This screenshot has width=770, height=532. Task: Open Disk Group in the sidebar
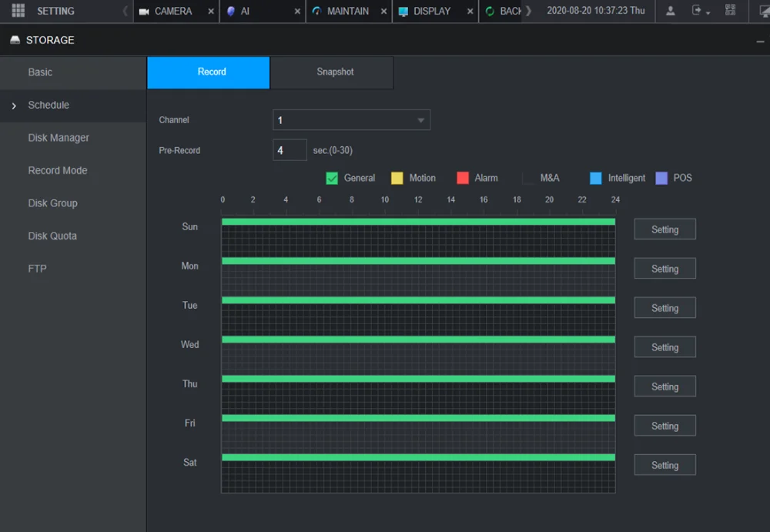[x=72, y=203]
